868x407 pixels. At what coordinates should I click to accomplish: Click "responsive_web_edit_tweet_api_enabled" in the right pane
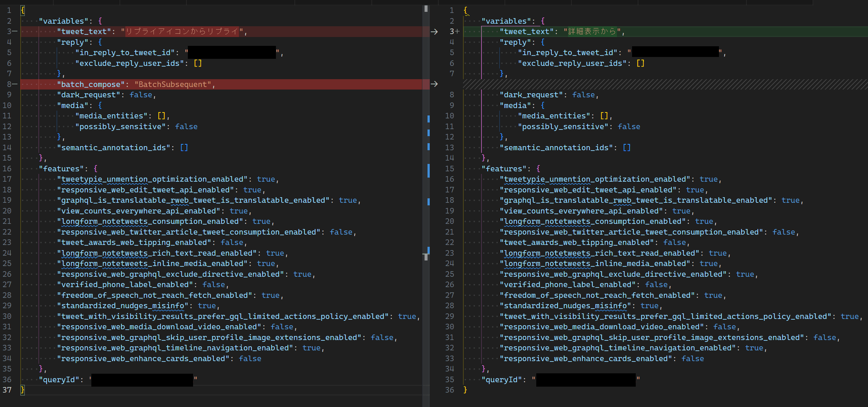591,190
